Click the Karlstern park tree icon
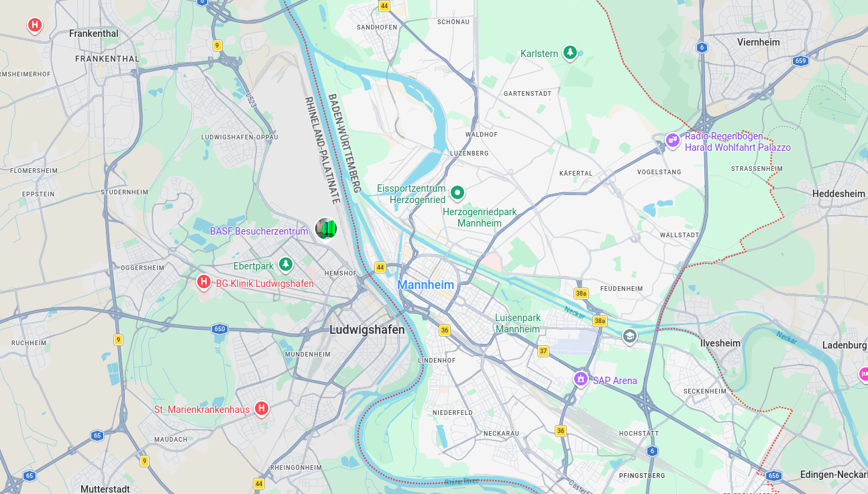The width and height of the screenshot is (868, 494). tap(569, 53)
